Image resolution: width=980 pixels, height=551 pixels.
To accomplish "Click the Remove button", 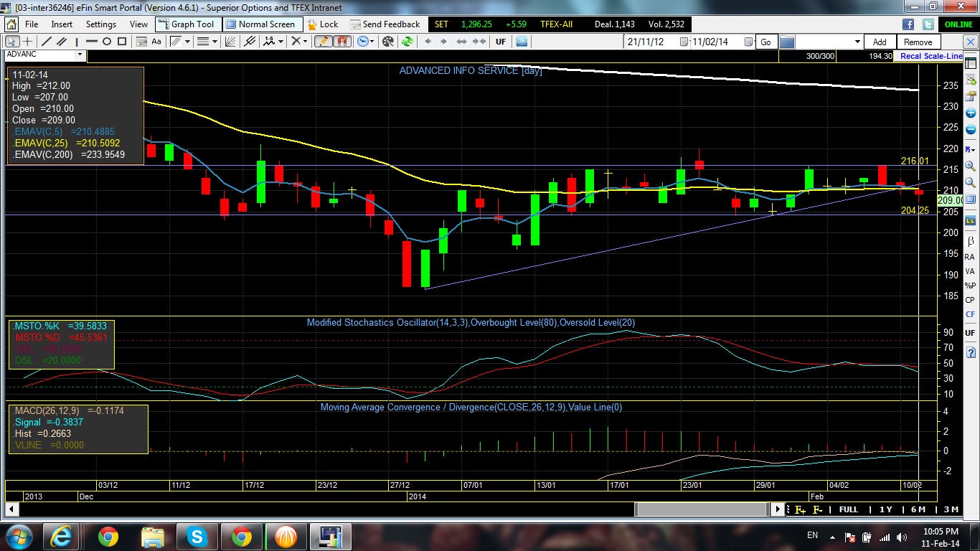I will [918, 42].
